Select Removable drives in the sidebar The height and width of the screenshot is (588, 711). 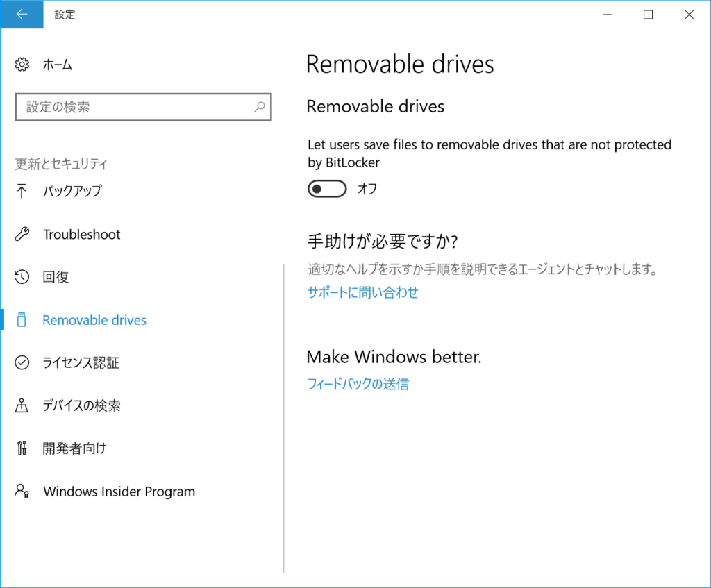(94, 320)
